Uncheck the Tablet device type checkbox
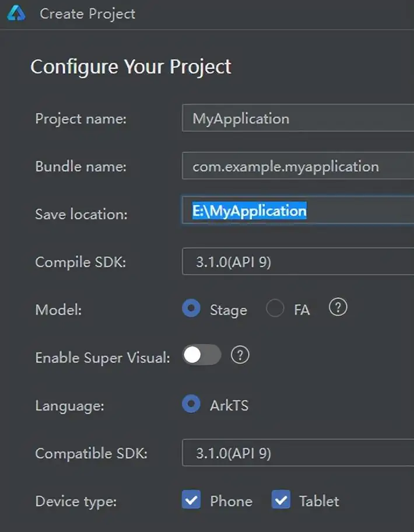This screenshot has height=532, width=414. [280, 500]
